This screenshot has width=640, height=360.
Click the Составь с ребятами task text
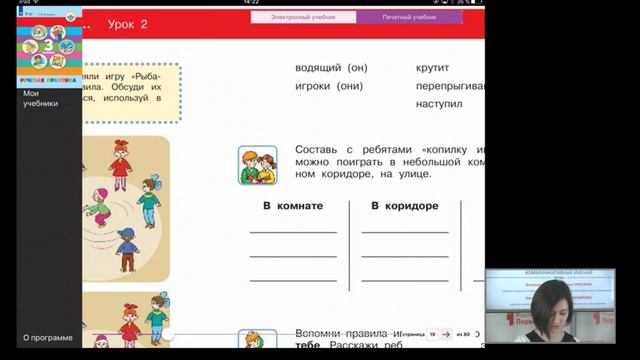pyautogui.click(x=390, y=162)
